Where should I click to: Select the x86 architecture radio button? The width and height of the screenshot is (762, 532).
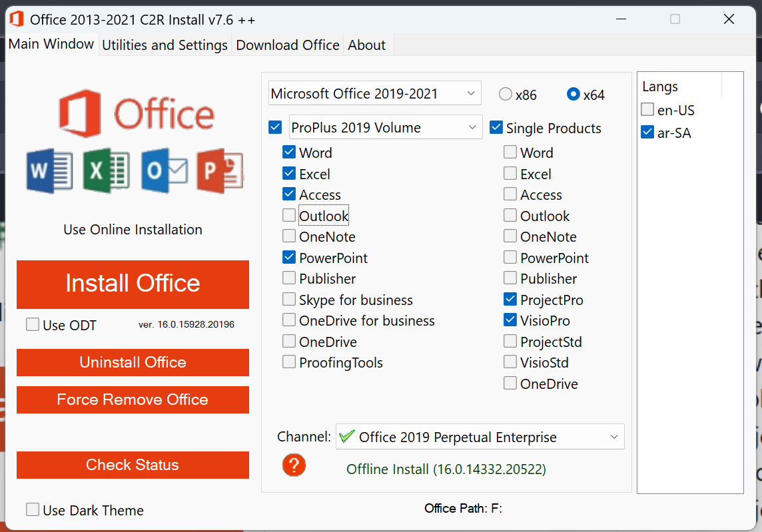[x=506, y=95]
